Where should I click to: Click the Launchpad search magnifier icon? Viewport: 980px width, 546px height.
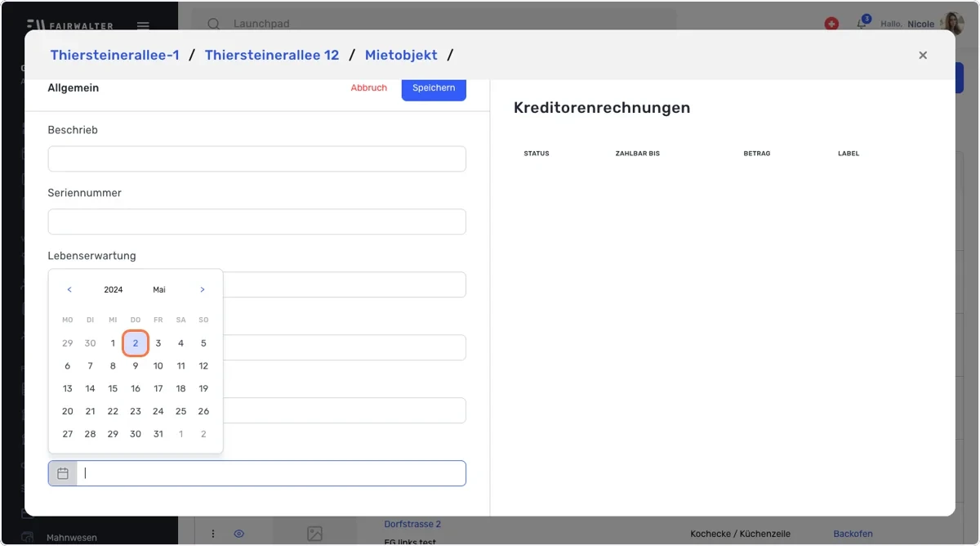(213, 24)
